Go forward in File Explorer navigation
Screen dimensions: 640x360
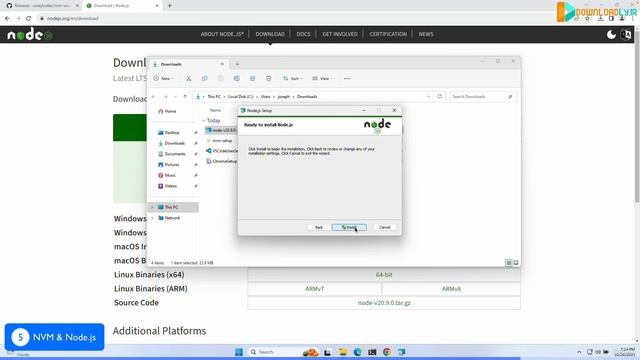(x=165, y=97)
